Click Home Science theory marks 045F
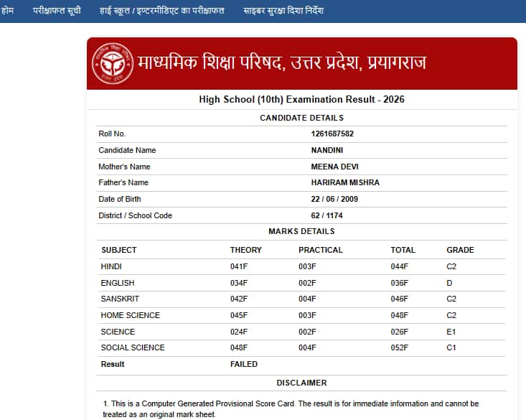 239,315
